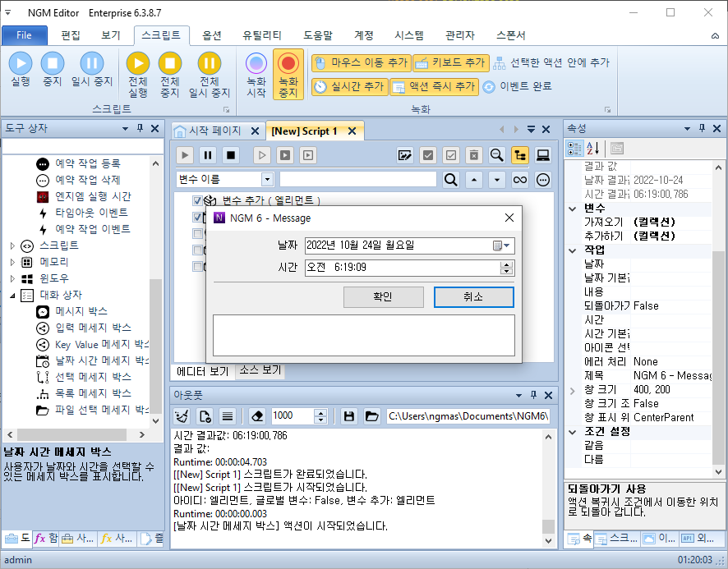Screen dimensions: 728x569
Task: Pause the script with 일시 중지
Action: click(x=92, y=70)
